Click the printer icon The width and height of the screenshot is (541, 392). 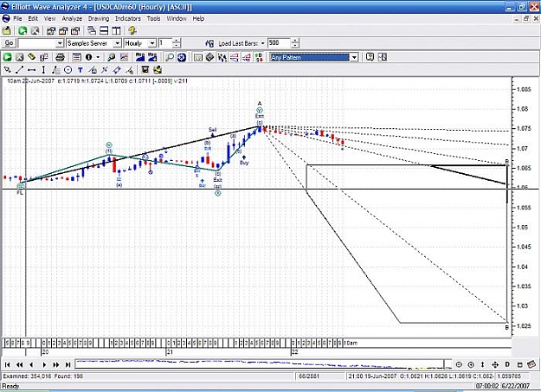coord(60,57)
